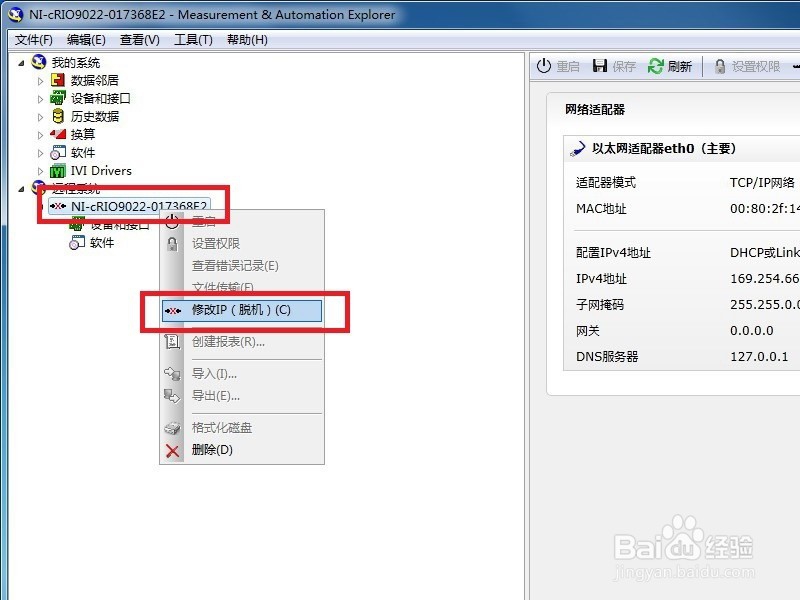Select 软件 label under NI-cRIO9022
The image size is (800, 600).
pos(102,243)
